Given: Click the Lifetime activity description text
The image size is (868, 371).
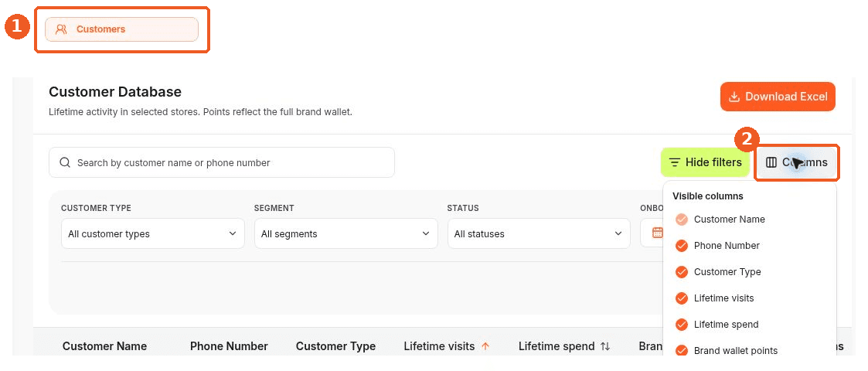Looking at the screenshot, I should pyautogui.click(x=200, y=112).
